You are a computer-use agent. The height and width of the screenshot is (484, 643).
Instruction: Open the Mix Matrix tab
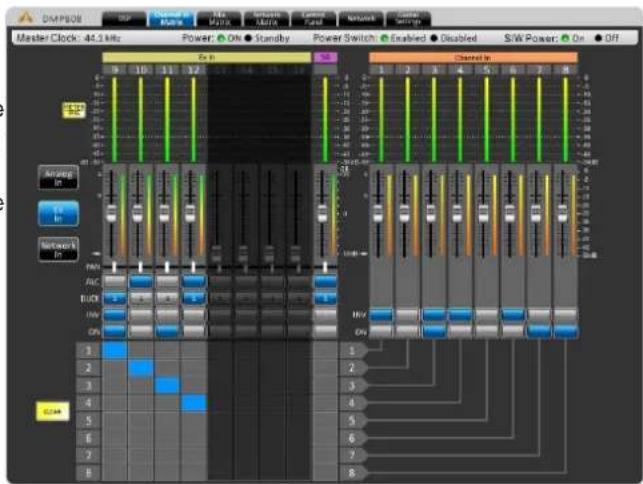pyautogui.click(x=219, y=18)
